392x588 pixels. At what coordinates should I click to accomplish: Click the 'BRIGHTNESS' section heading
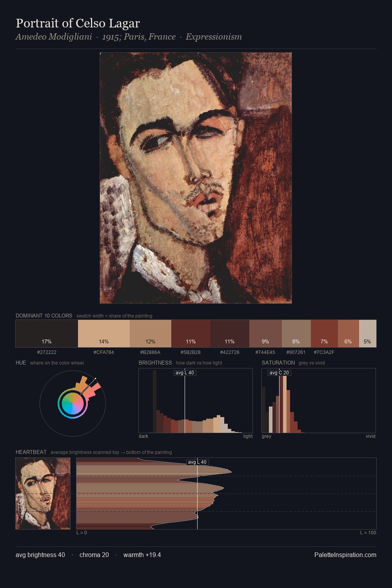point(155,363)
